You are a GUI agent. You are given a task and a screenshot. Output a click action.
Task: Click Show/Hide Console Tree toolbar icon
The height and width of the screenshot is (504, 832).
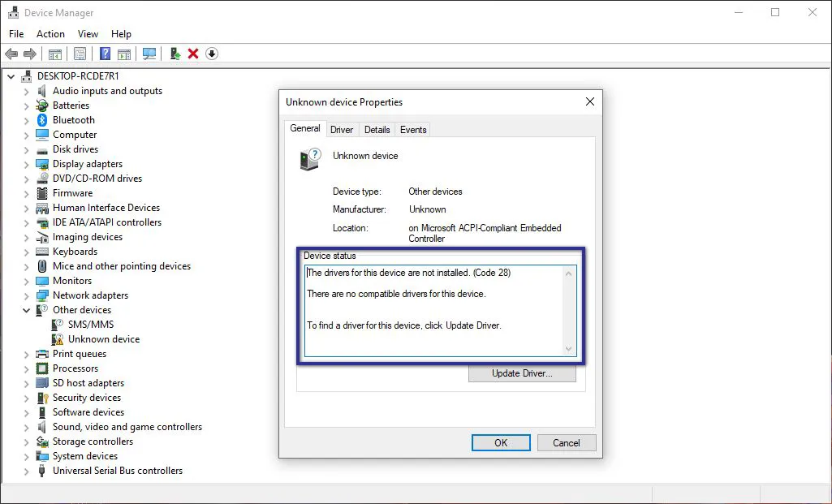[55, 54]
